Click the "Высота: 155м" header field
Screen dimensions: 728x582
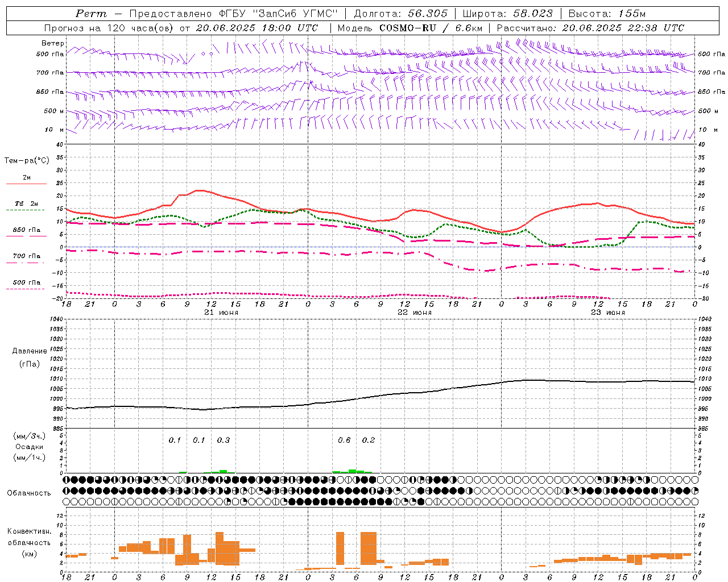607,14
